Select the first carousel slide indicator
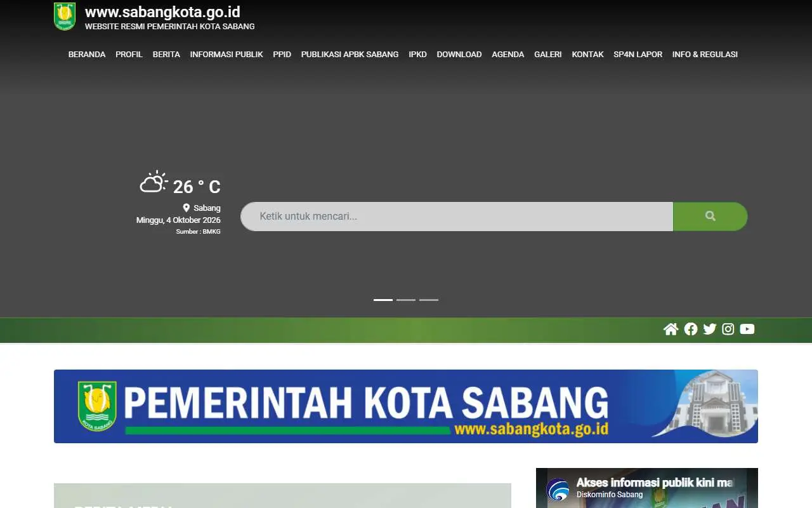Image resolution: width=812 pixels, height=508 pixels. [x=383, y=300]
